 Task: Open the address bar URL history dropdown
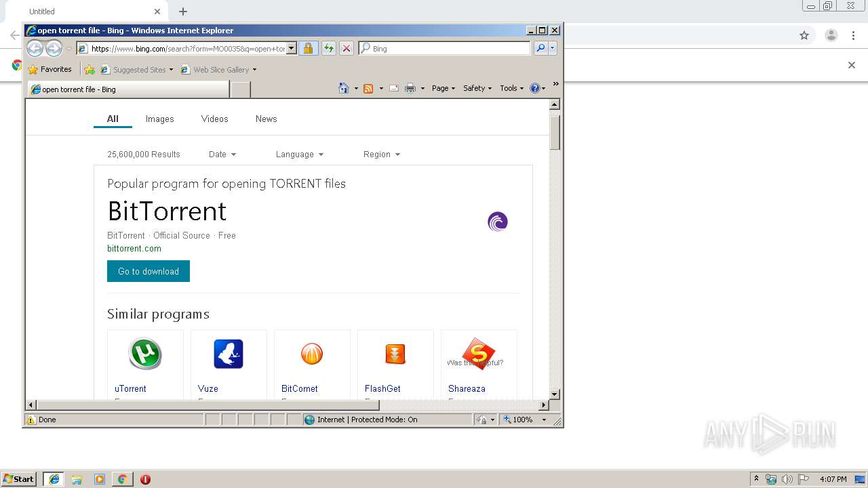[292, 48]
